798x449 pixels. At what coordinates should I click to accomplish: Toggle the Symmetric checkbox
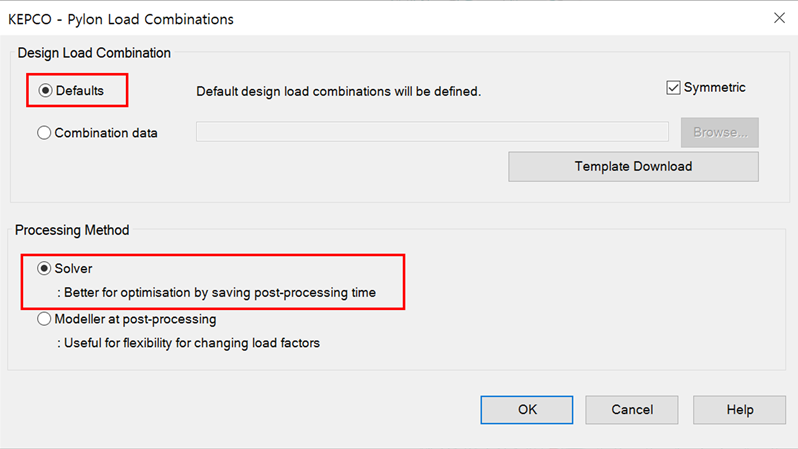(x=673, y=88)
